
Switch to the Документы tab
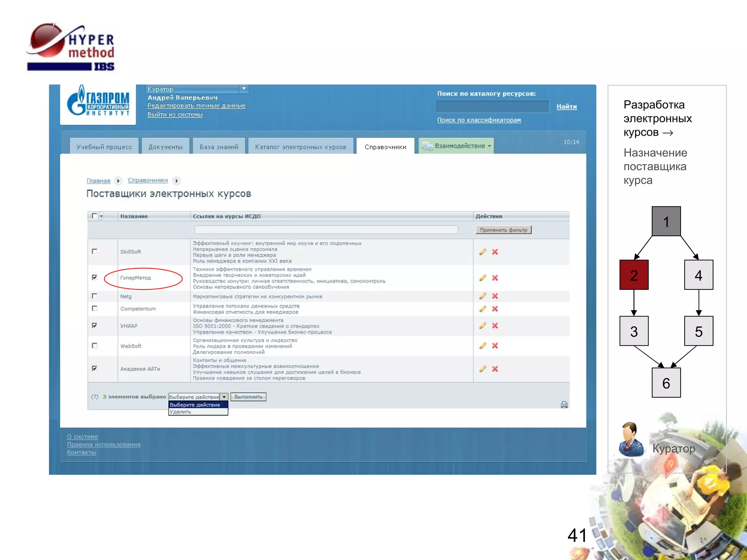[166, 146]
